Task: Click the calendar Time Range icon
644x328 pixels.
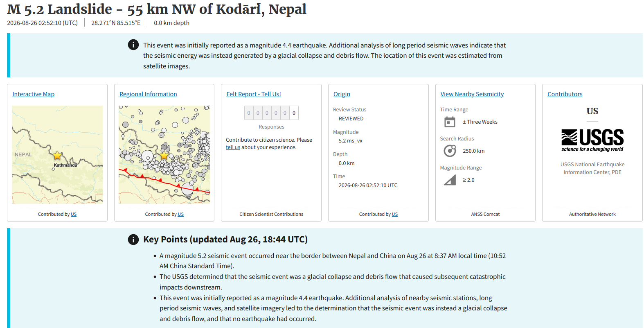Action: point(450,122)
